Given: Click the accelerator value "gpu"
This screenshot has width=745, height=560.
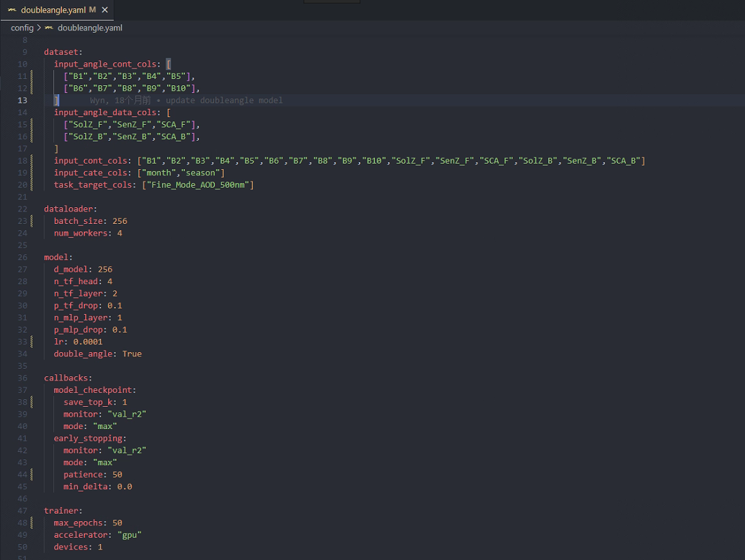Looking at the screenshot, I should click(x=130, y=535).
